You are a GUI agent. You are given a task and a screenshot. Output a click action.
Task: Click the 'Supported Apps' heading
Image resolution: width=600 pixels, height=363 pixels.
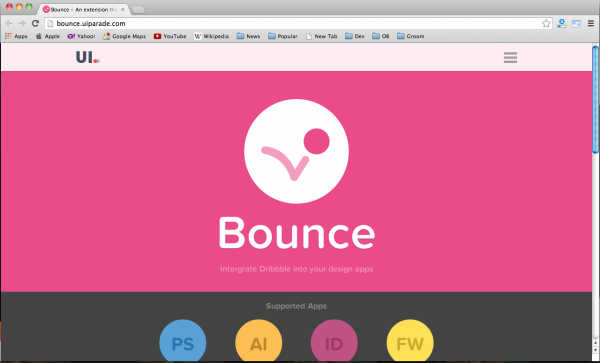pyautogui.click(x=296, y=306)
